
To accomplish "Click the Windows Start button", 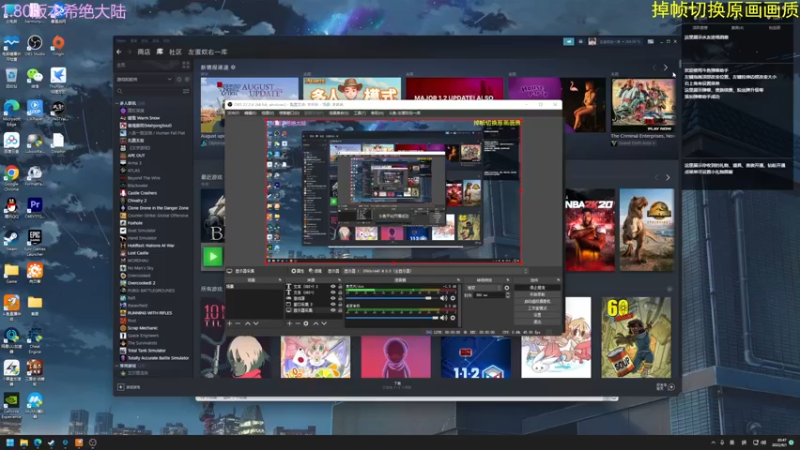I will click(10, 442).
